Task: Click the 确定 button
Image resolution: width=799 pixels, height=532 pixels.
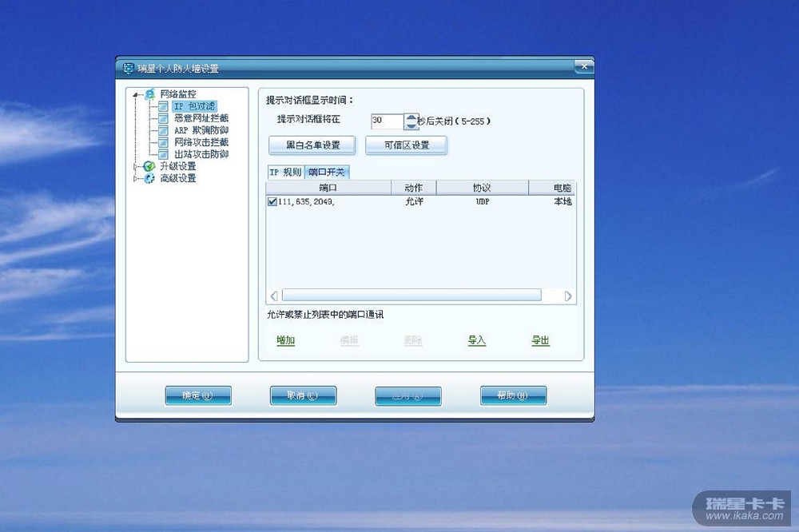Action: click(198, 395)
